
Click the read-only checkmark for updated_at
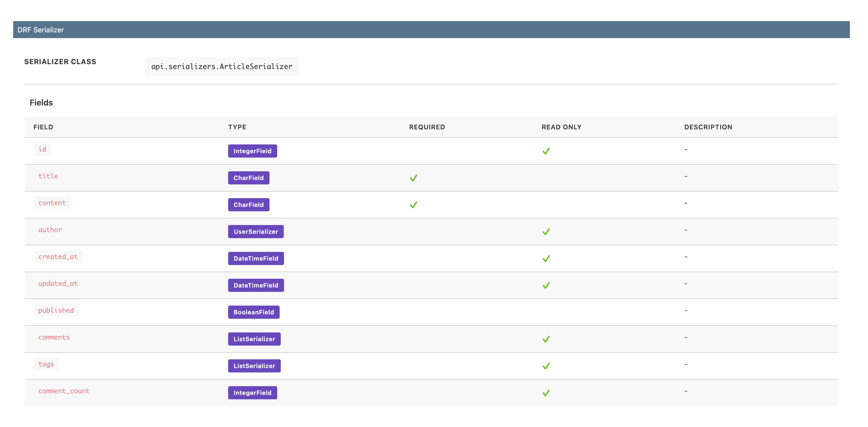click(546, 286)
